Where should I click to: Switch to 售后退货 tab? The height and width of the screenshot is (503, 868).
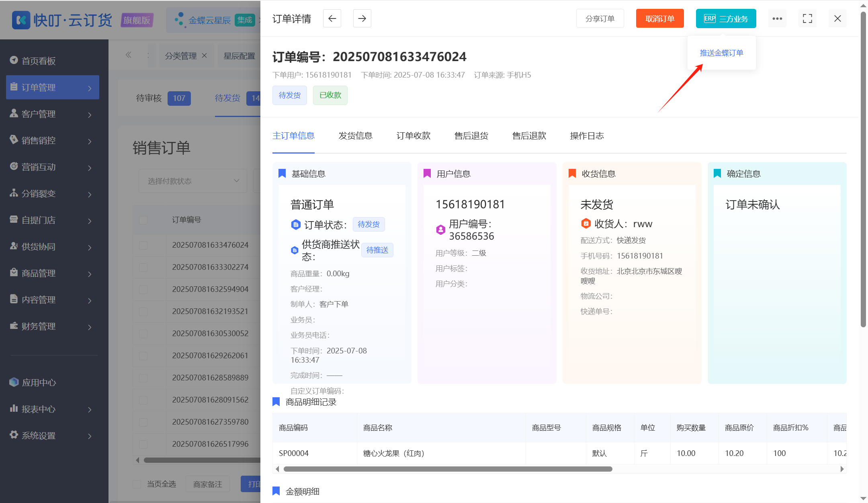click(471, 136)
